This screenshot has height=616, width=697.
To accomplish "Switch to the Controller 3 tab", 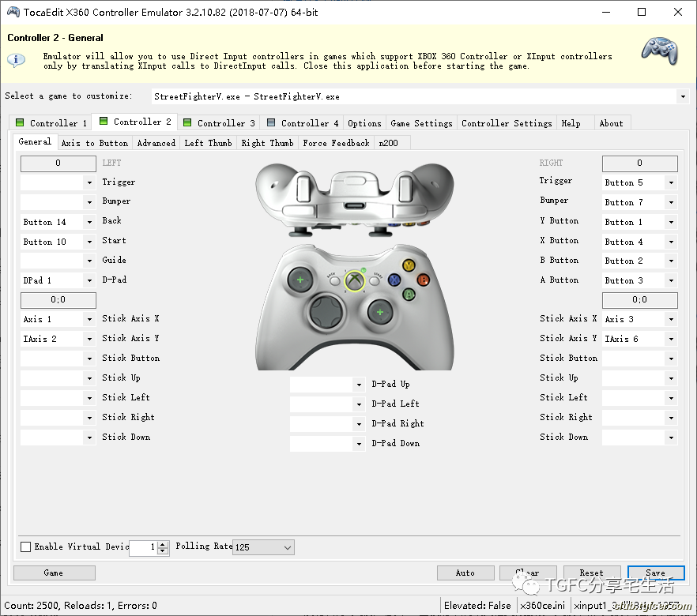I will 219,123.
